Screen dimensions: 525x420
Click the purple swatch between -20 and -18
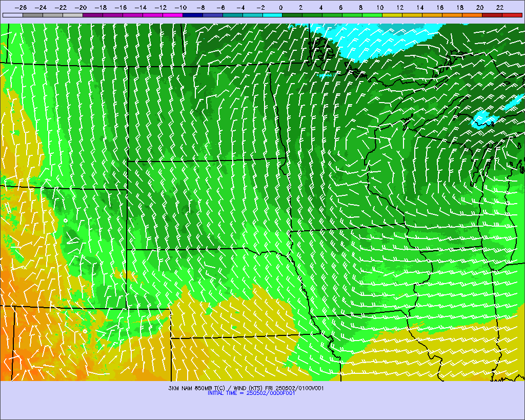coord(93,15)
